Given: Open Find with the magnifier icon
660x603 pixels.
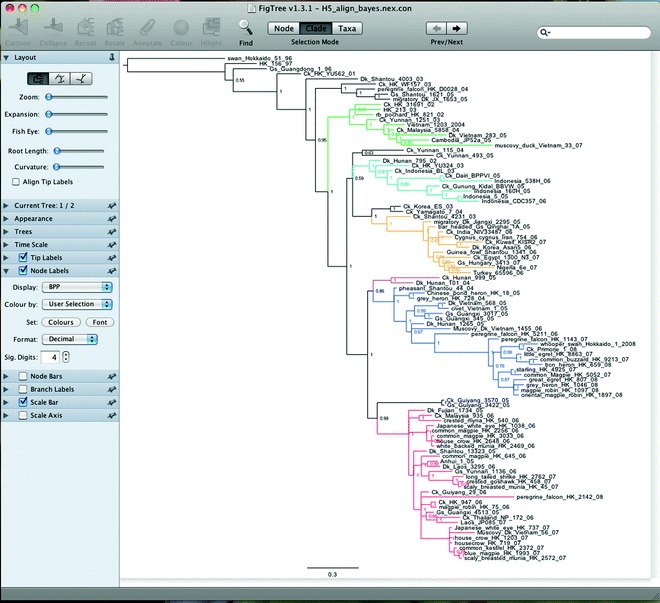Looking at the screenshot, I should click(244, 27).
